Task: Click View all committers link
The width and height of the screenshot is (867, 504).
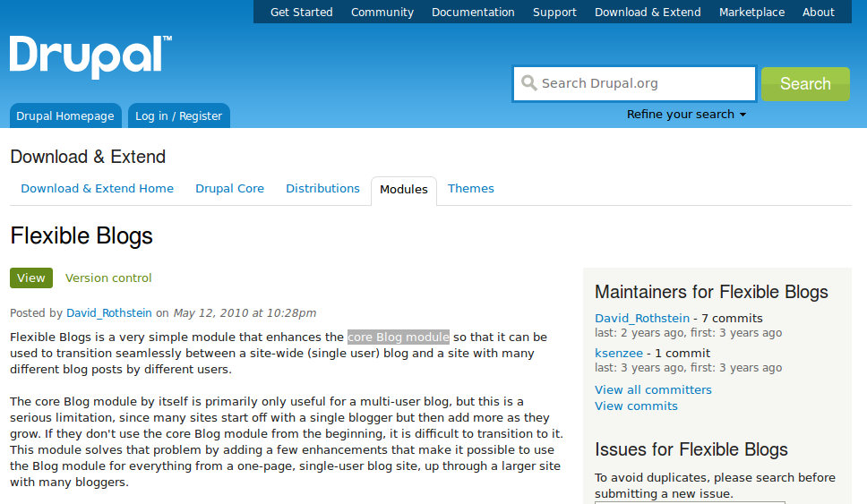Action: click(x=653, y=389)
